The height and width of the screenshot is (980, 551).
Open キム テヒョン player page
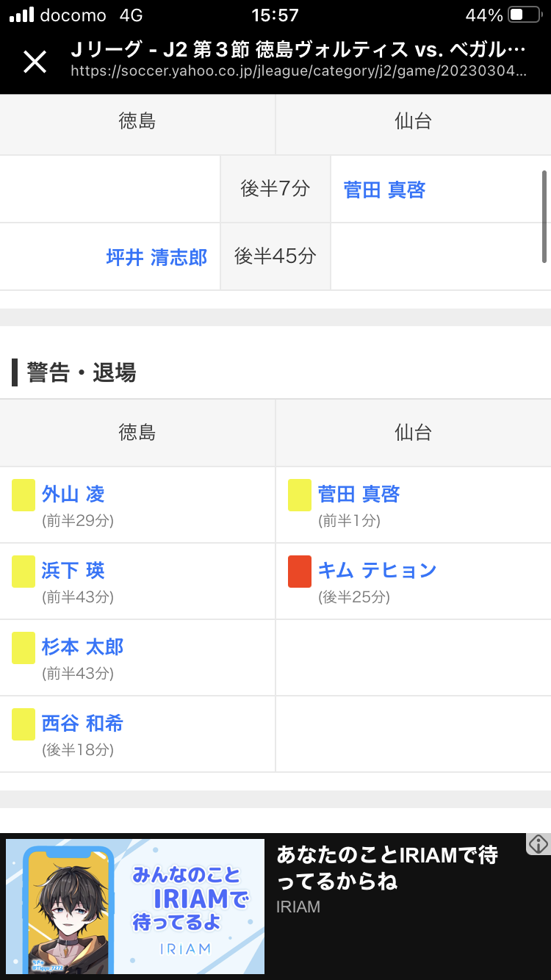(377, 570)
